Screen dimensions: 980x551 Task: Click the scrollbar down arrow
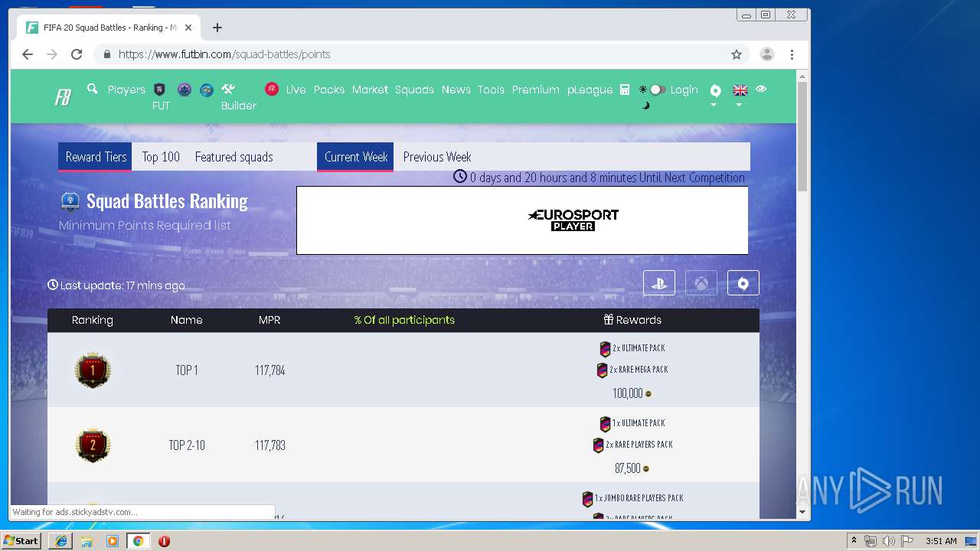coord(802,512)
